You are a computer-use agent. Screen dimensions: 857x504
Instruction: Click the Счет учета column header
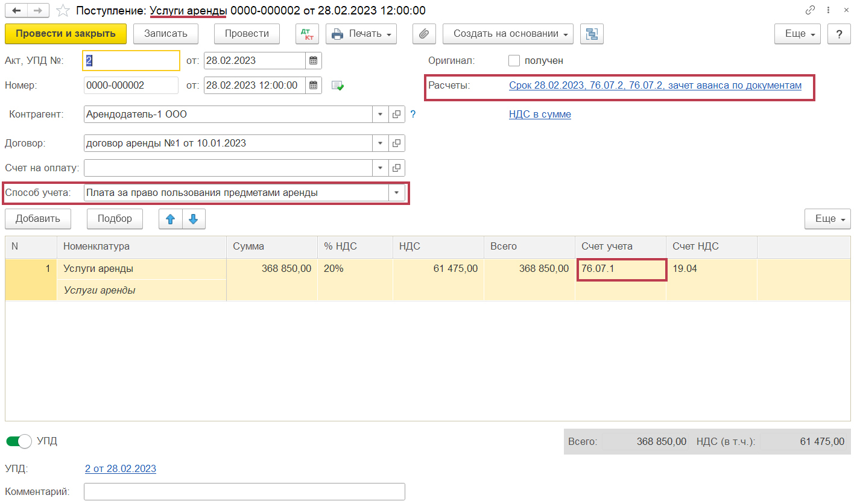(x=621, y=247)
